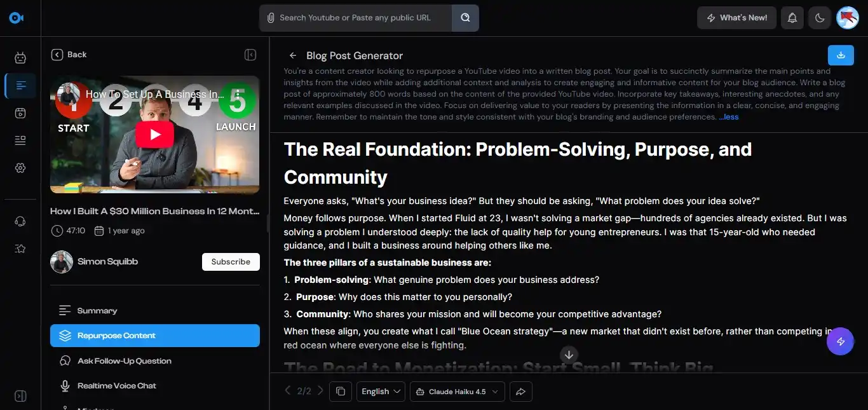Image resolution: width=868 pixels, height=410 pixels.
Task: Click the Subscribe button
Action: pos(231,262)
